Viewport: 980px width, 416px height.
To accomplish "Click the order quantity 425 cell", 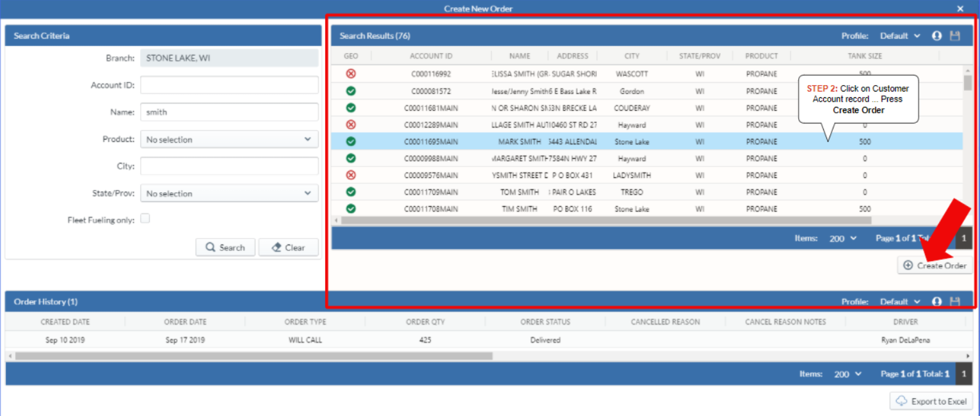I will click(426, 340).
